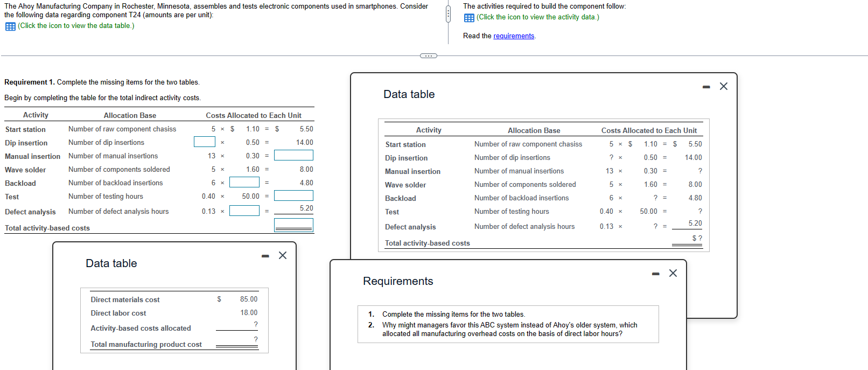Close the product cost Data table dialog

click(x=283, y=255)
